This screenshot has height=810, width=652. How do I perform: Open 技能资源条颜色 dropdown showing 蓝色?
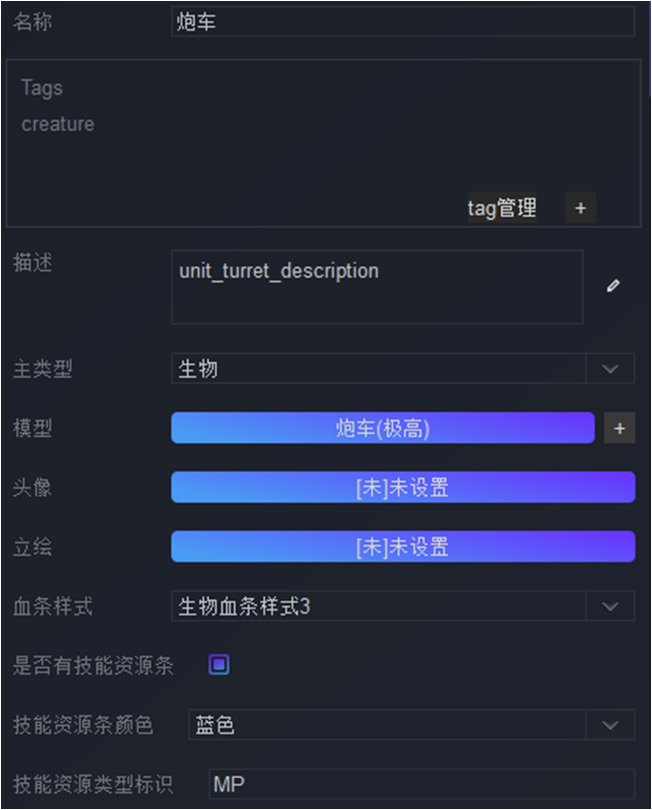(x=610, y=725)
